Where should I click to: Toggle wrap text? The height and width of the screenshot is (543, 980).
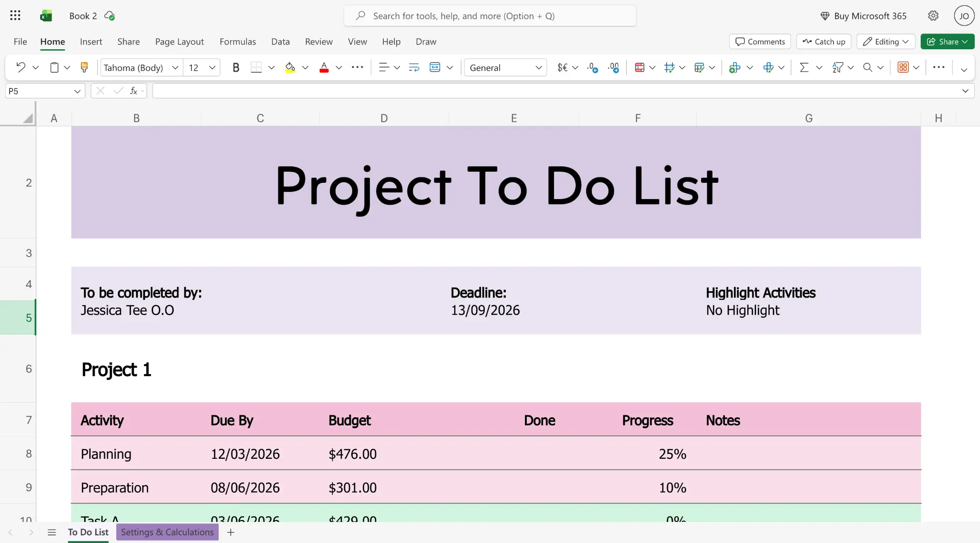click(x=414, y=67)
